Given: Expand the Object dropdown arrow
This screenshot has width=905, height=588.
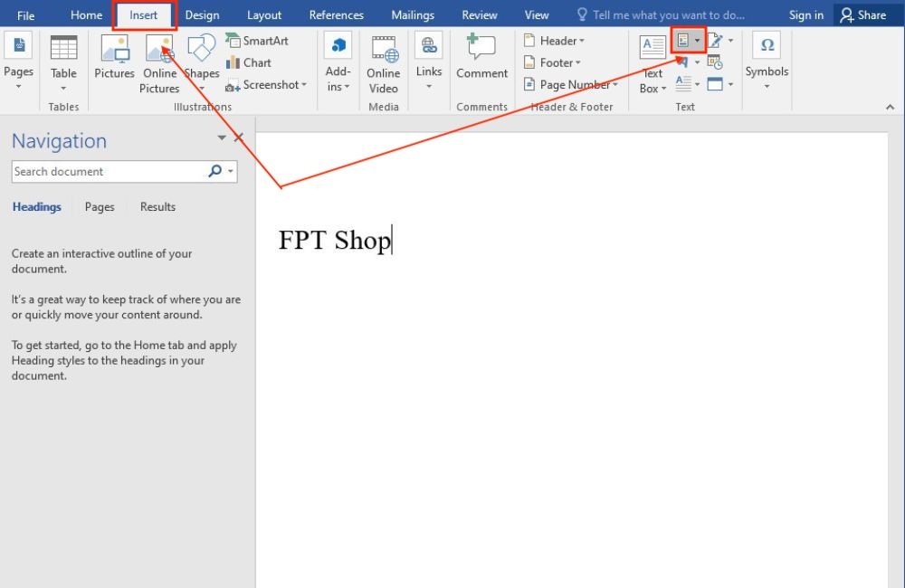Looking at the screenshot, I should pos(730,84).
